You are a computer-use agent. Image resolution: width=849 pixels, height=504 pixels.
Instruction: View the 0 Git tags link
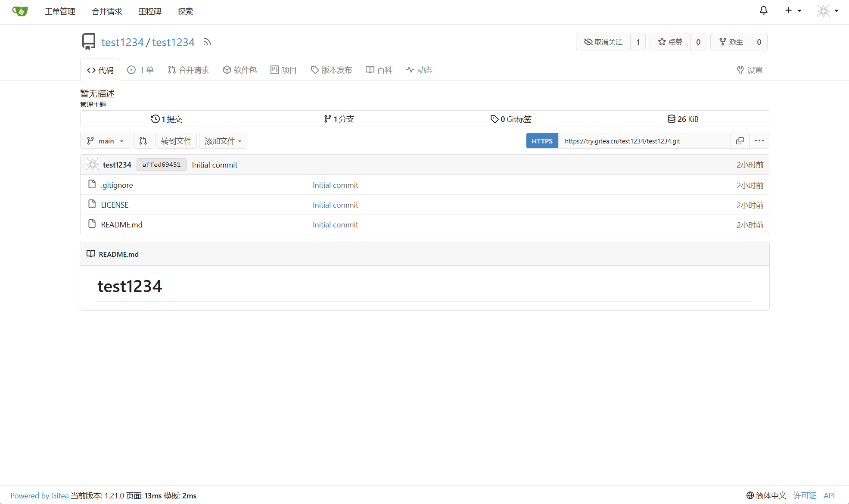coord(511,119)
